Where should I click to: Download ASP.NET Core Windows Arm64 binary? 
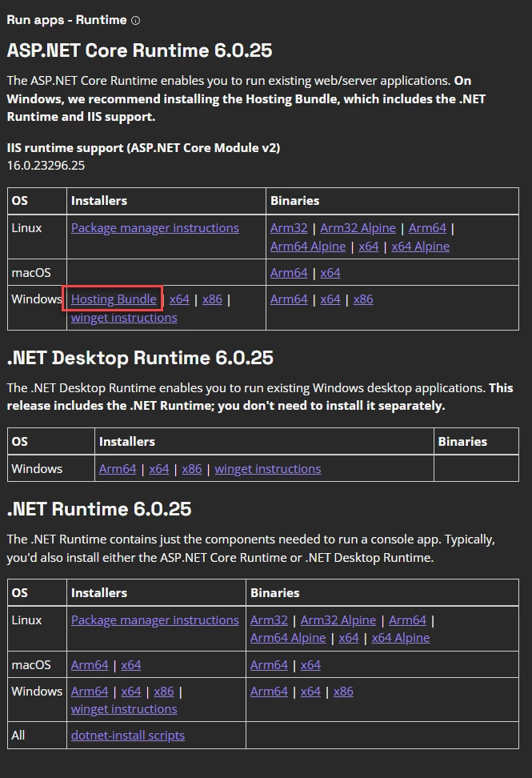[289, 299]
